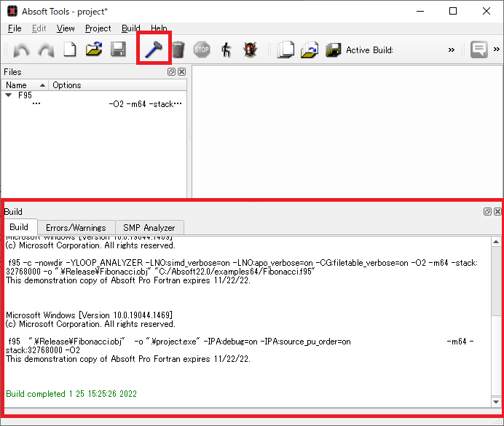Viewport: 504px width, 426px height.
Task: Click the speech bubble toolbar icon
Action: tap(479, 50)
